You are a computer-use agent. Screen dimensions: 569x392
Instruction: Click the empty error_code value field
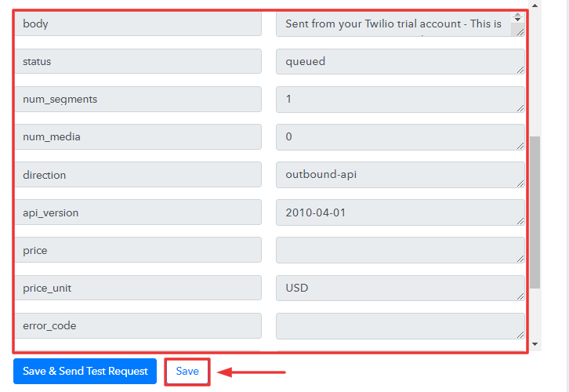(x=400, y=325)
